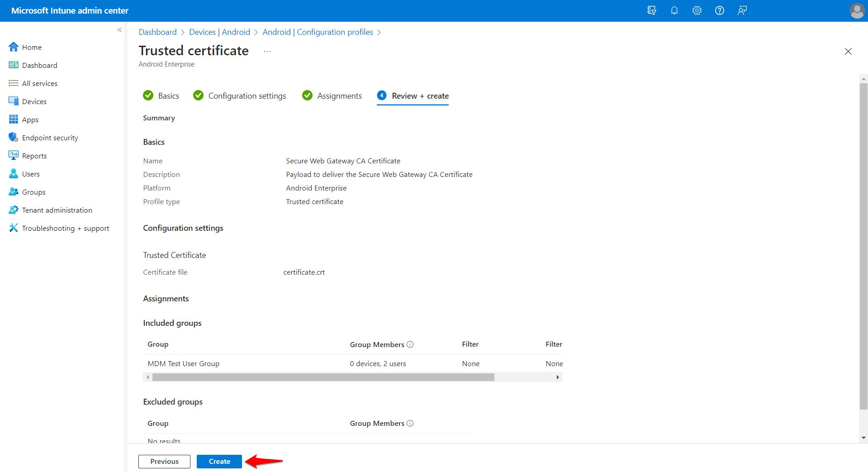Click the Create button
The width and height of the screenshot is (868, 472).
pyautogui.click(x=219, y=462)
